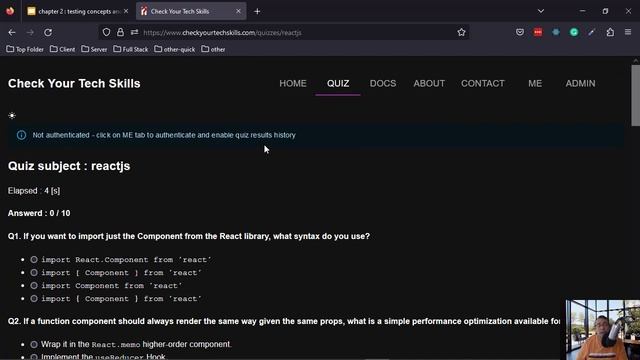Click the tracking protection shield icon

[x=106, y=32]
